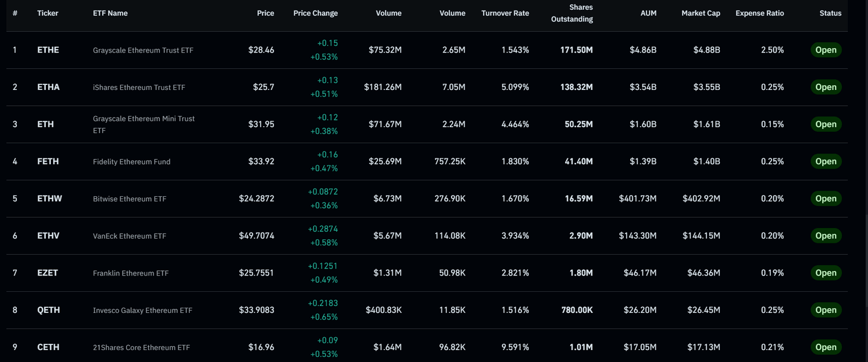Sort by Expense Ratio column
Viewport: 868px width, 362px height.
759,13
